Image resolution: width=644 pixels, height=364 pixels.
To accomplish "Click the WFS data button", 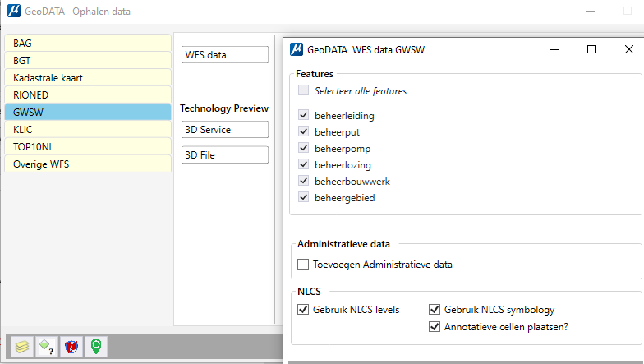I will pyautogui.click(x=225, y=54).
